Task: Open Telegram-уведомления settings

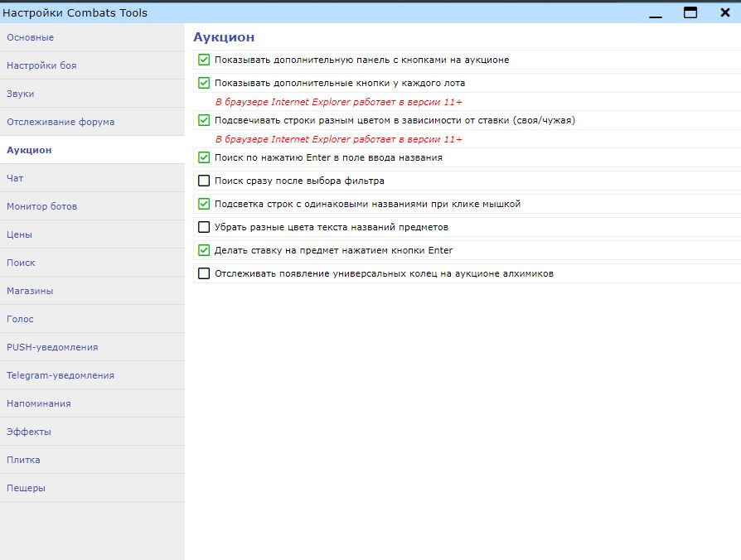Action: 92,375
